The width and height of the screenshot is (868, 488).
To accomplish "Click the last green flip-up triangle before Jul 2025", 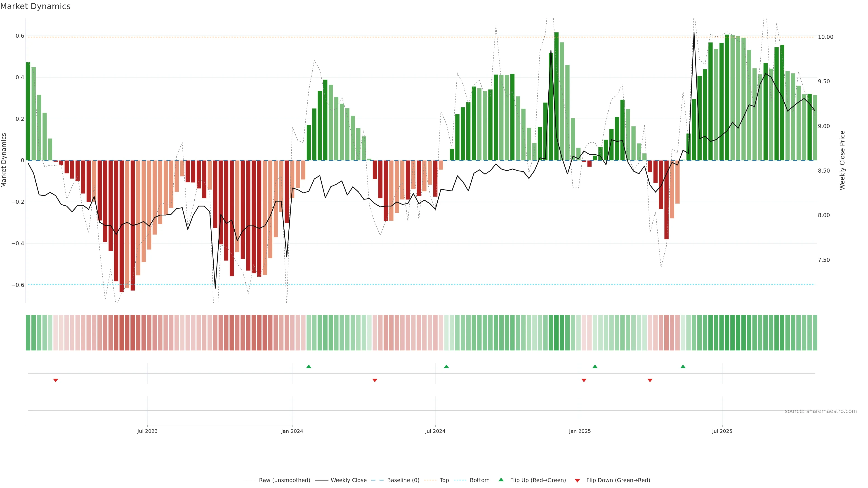I will [683, 366].
